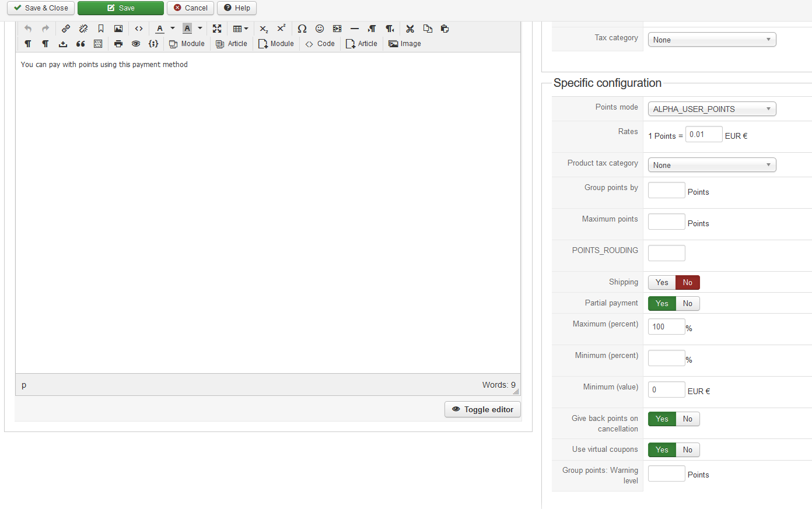Click the POINTS_ROUDING input field
Screen dimensions: 812x509
[x=667, y=253]
